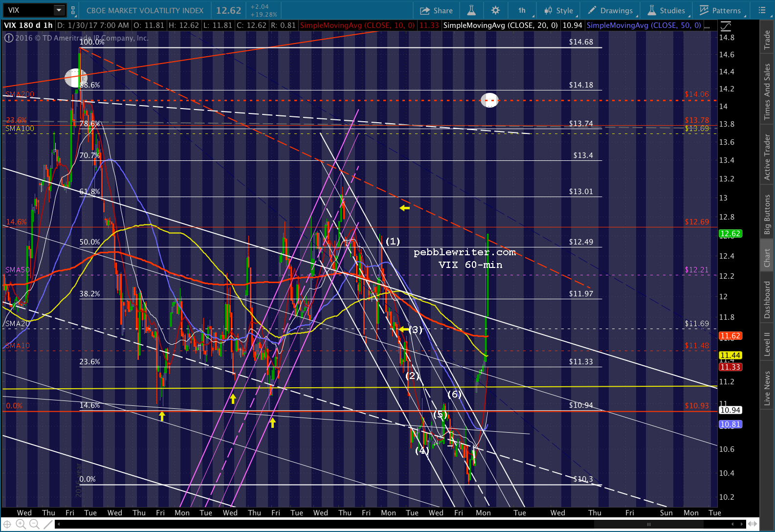The height and width of the screenshot is (532, 775).
Task: Click the $11.97 Fibonacci level label
Action: pyautogui.click(x=581, y=294)
